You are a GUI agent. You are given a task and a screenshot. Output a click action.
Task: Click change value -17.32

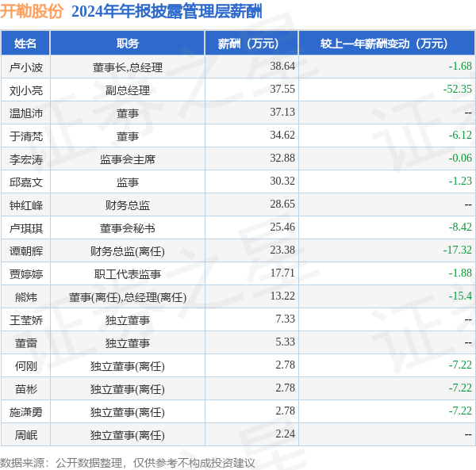tap(458, 250)
